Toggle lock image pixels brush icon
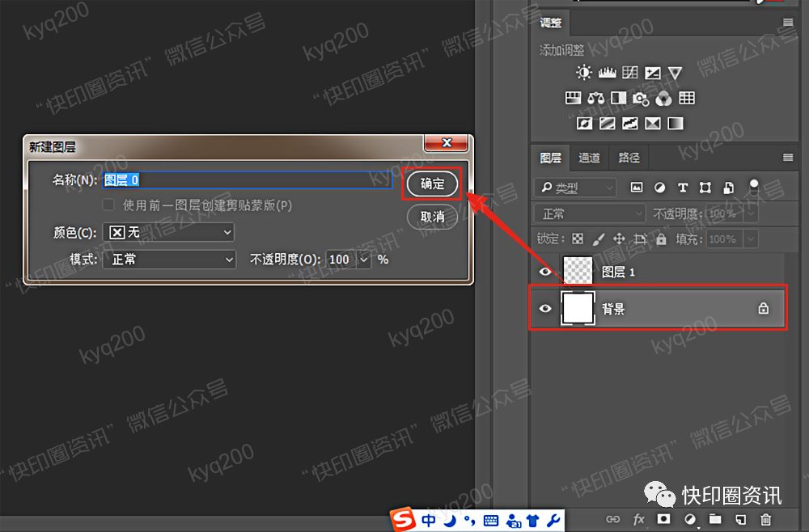 pos(599,239)
